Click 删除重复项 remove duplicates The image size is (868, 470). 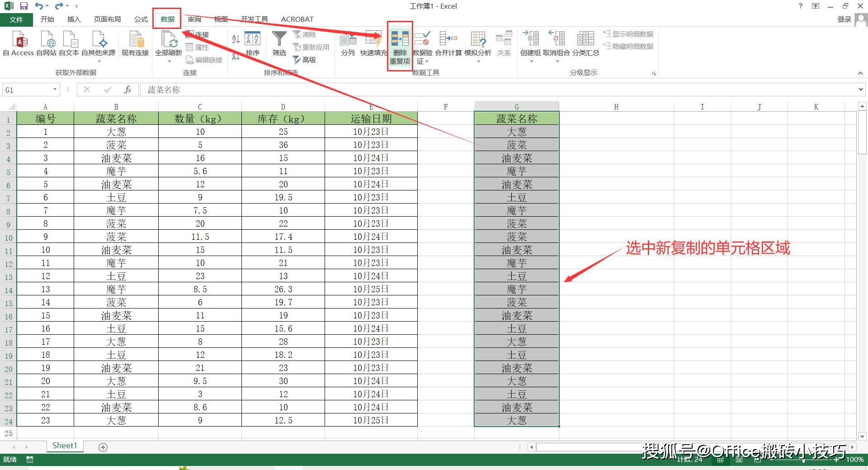click(x=400, y=47)
